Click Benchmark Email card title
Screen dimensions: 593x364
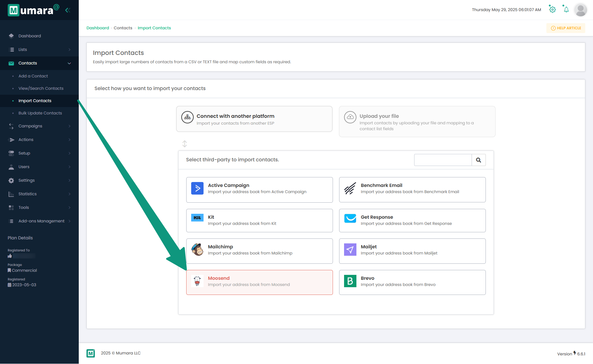click(x=381, y=185)
